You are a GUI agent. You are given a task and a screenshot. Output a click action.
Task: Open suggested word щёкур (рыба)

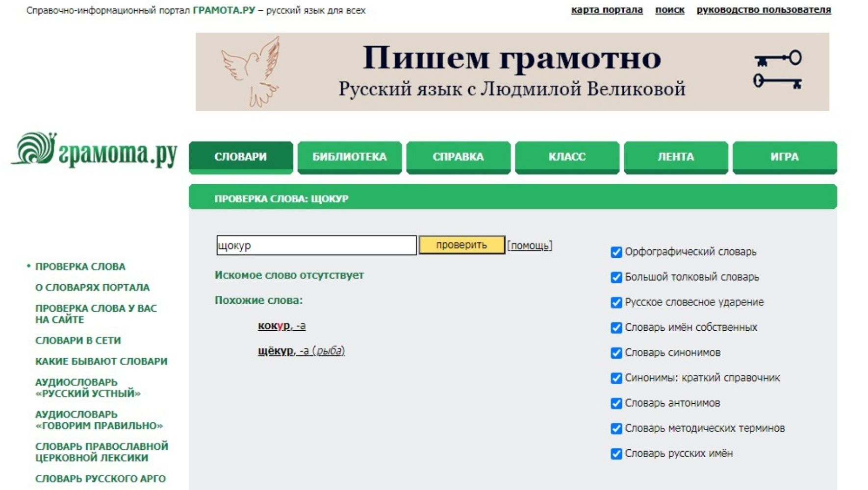[x=301, y=351]
